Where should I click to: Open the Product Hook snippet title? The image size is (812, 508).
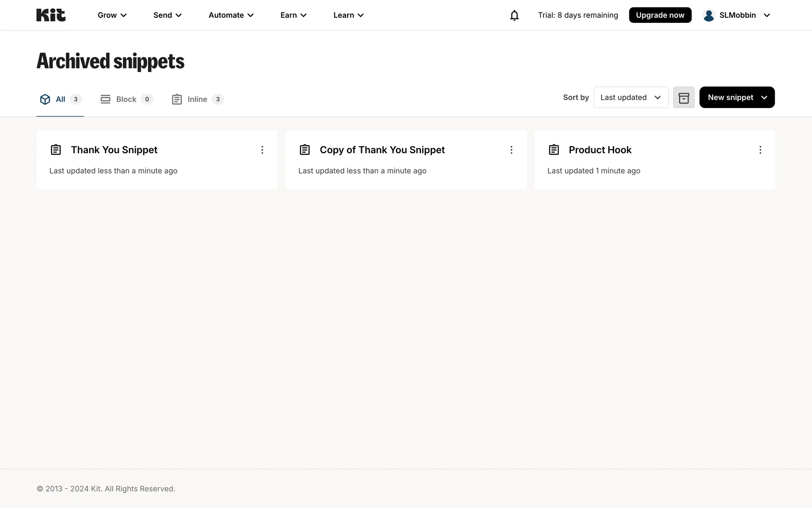pyautogui.click(x=600, y=150)
